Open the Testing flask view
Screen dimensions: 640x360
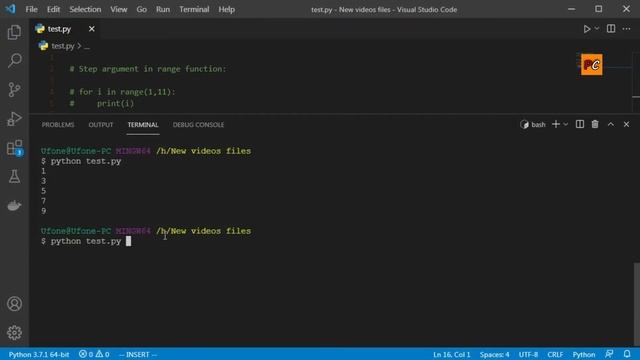coord(14,176)
